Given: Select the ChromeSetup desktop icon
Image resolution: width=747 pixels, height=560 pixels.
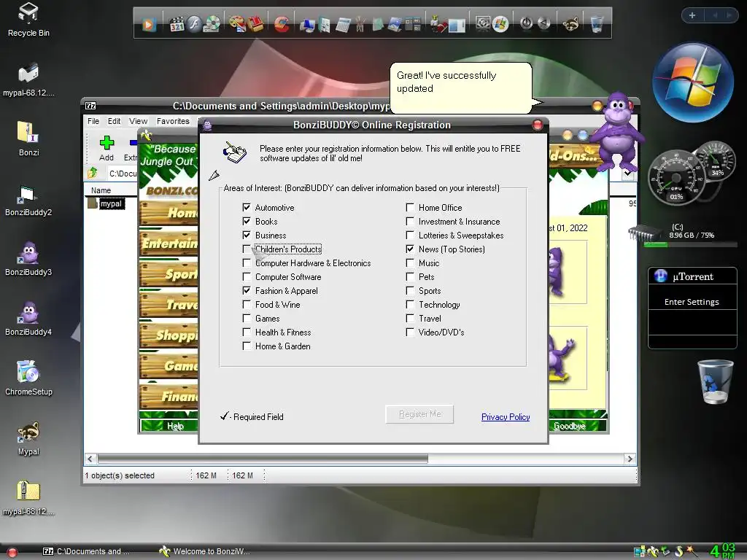Looking at the screenshot, I should (x=28, y=378).
